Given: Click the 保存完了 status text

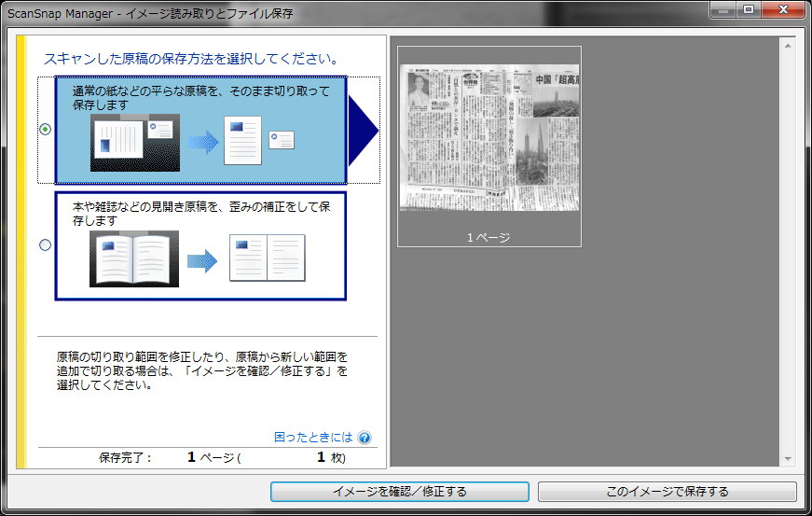Looking at the screenshot, I should pos(125,457).
